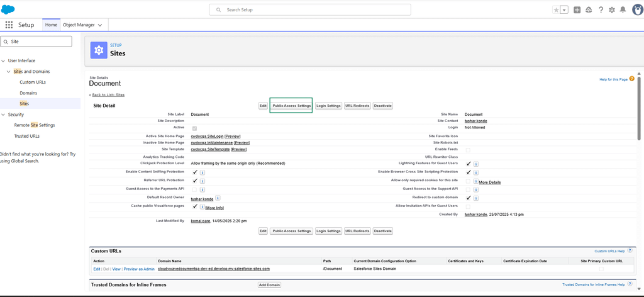Open the favorites list dropdown arrow
The image size is (644, 297).
point(565,10)
